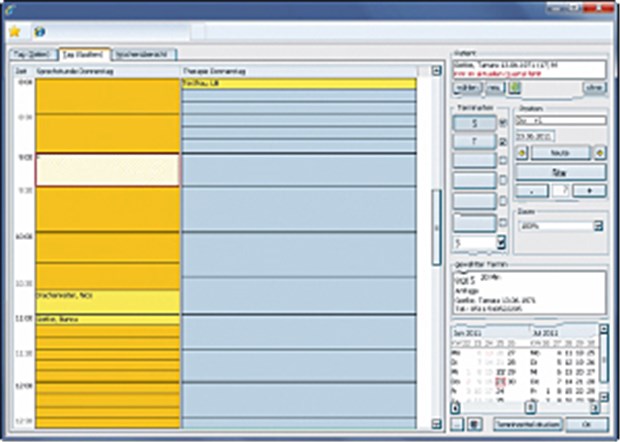Switch to the Tag (Zeiten) tab
The image size is (620, 442).
click(x=32, y=55)
